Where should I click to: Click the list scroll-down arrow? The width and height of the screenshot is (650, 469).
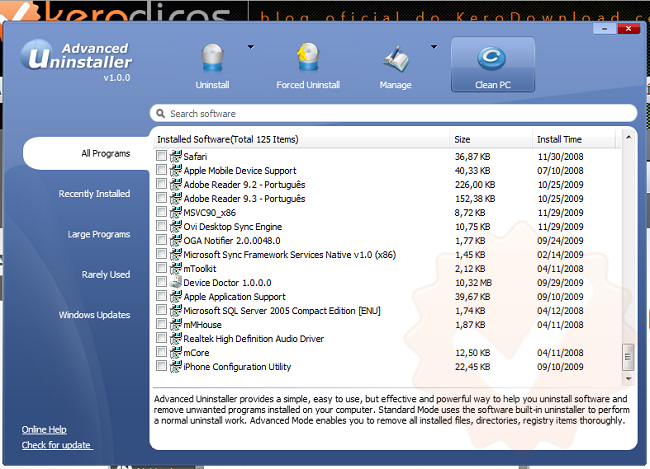tap(628, 379)
